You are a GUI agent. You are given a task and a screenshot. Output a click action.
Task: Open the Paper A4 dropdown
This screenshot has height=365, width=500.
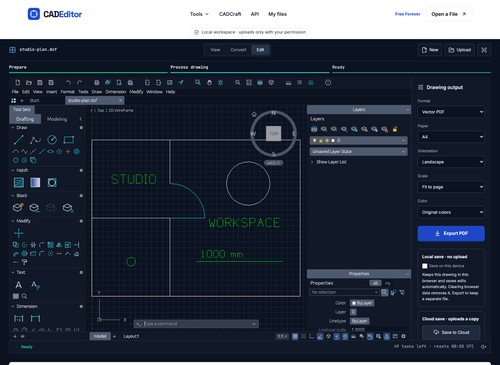(451, 137)
